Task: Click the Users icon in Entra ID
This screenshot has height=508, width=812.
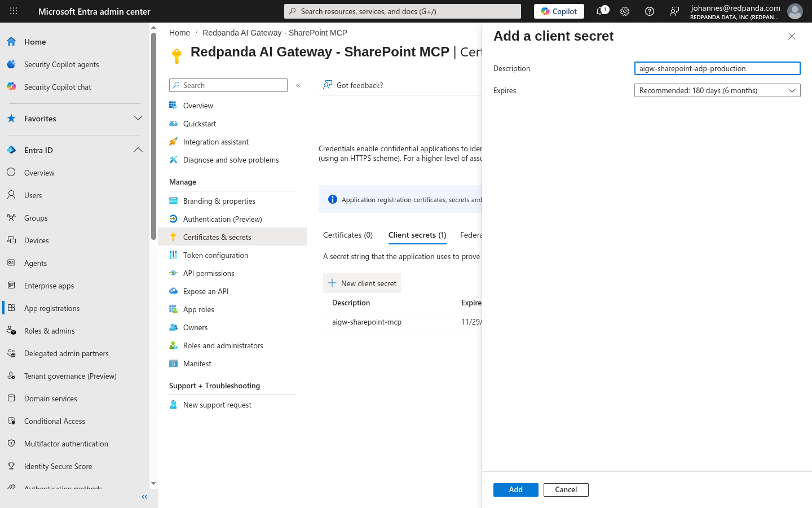Action: 11,195
